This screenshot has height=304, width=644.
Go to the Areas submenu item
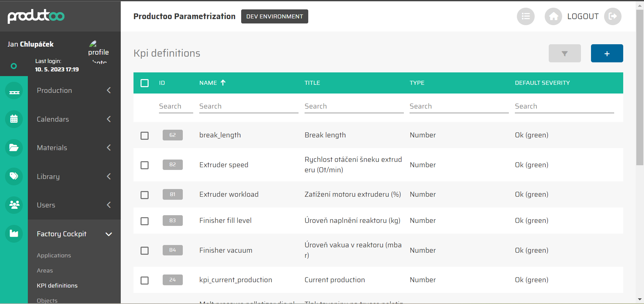point(45,270)
